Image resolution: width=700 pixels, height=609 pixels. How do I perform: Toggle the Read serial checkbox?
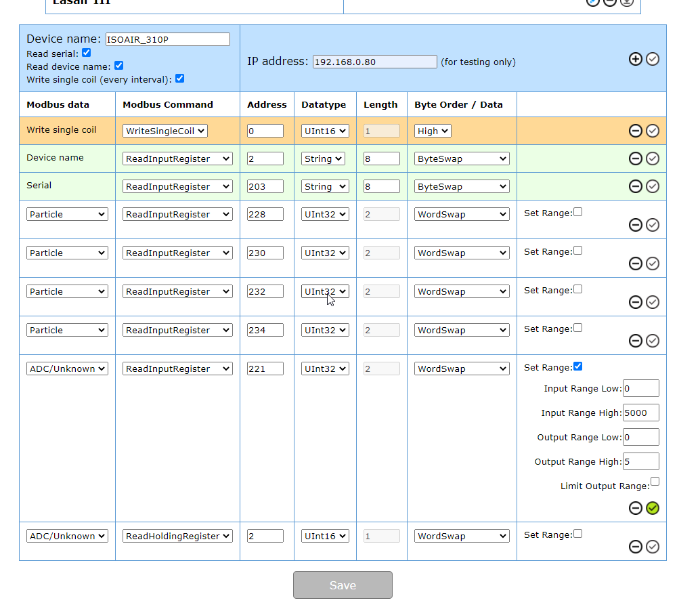click(x=86, y=53)
